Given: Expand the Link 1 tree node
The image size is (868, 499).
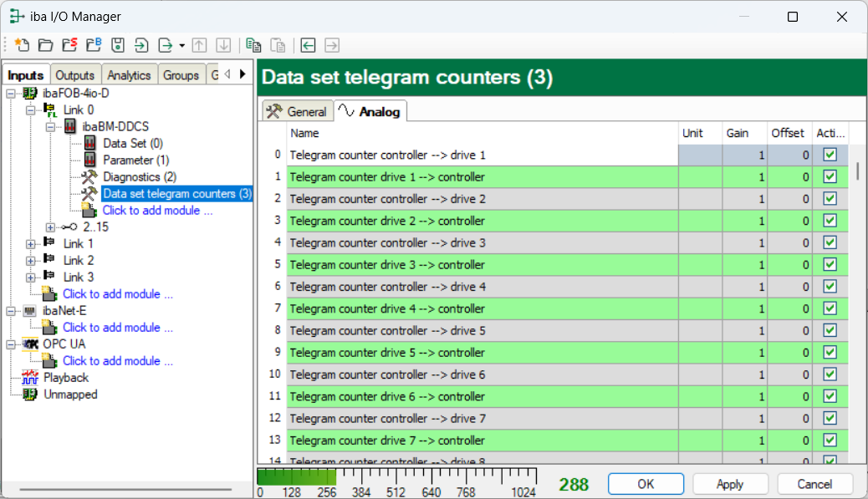Looking at the screenshot, I should click(x=31, y=243).
